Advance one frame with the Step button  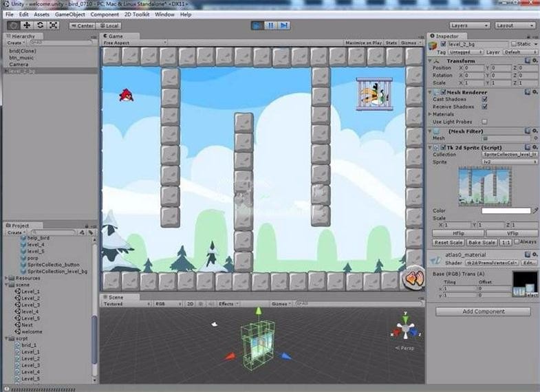284,25
